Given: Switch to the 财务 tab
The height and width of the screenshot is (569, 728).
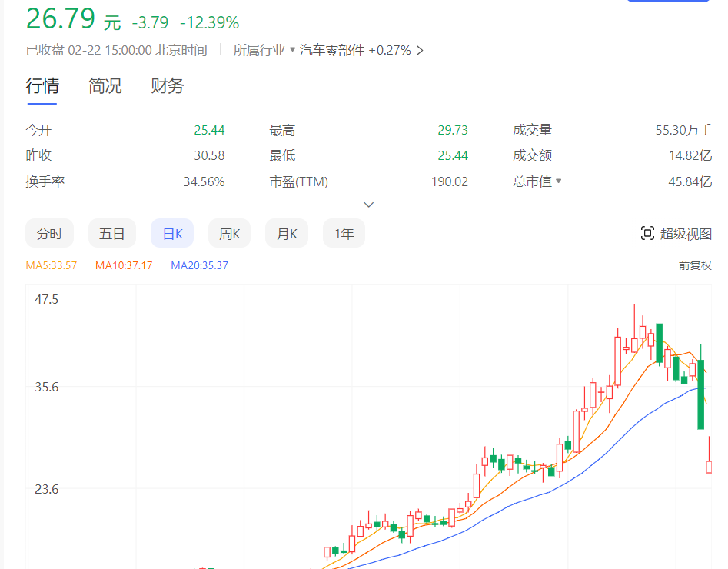Looking at the screenshot, I should tap(166, 85).
